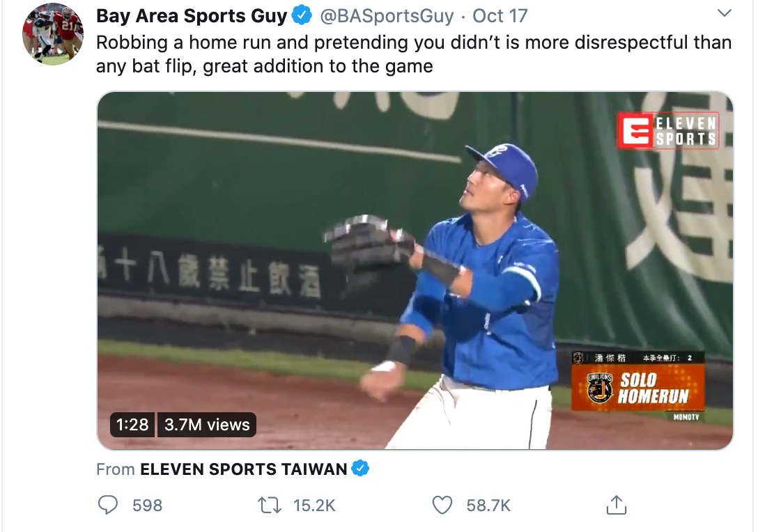The image size is (758, 532).
Task: Open tweet via Oct 17 timestamp
Action: [500, 16]
